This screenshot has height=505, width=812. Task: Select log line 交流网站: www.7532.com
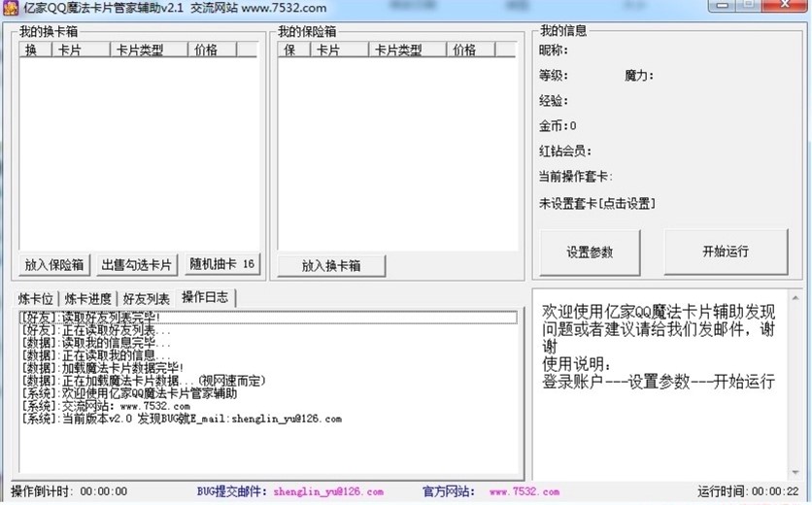[268, 406]
